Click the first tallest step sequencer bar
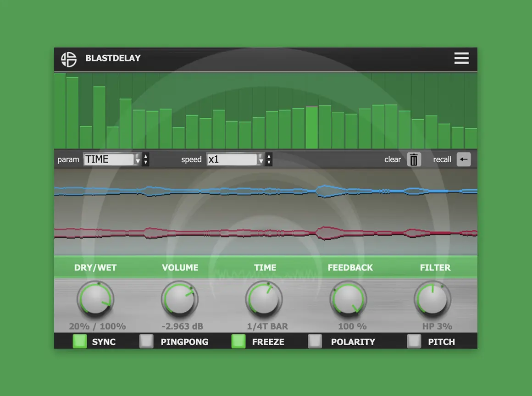This screenshot has height=396, width=532. point(60,111)
